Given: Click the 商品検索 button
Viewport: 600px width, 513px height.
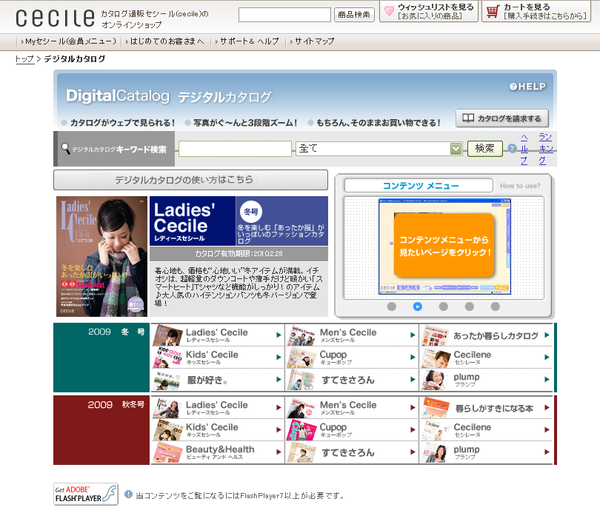Looking at the screenshot, I should coord(354,15).
